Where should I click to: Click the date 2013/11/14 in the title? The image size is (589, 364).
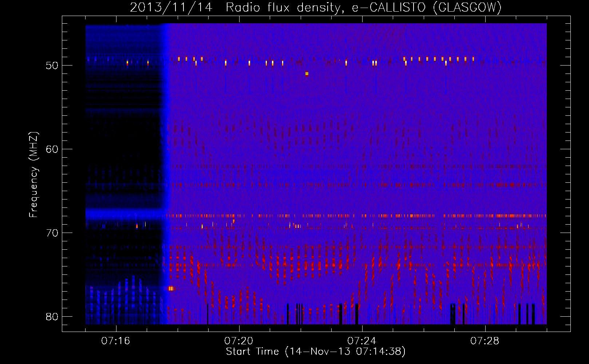coord(171,7)
